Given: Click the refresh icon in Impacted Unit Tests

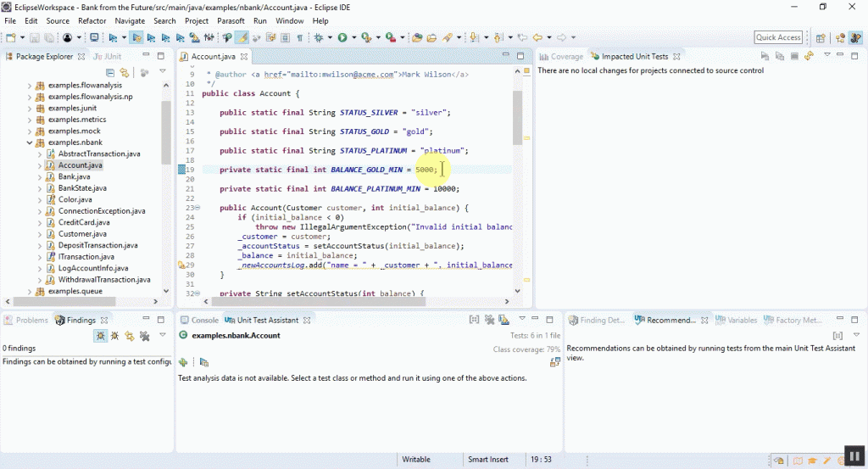Looking at the screenshot, I should click(x=809, y=56).
